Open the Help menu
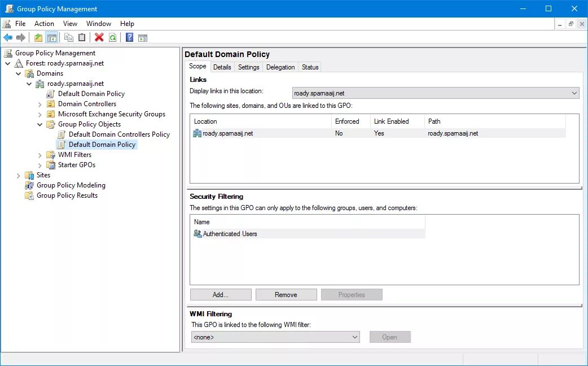This screenshot has height=366, width=588. tap(127, 24)
